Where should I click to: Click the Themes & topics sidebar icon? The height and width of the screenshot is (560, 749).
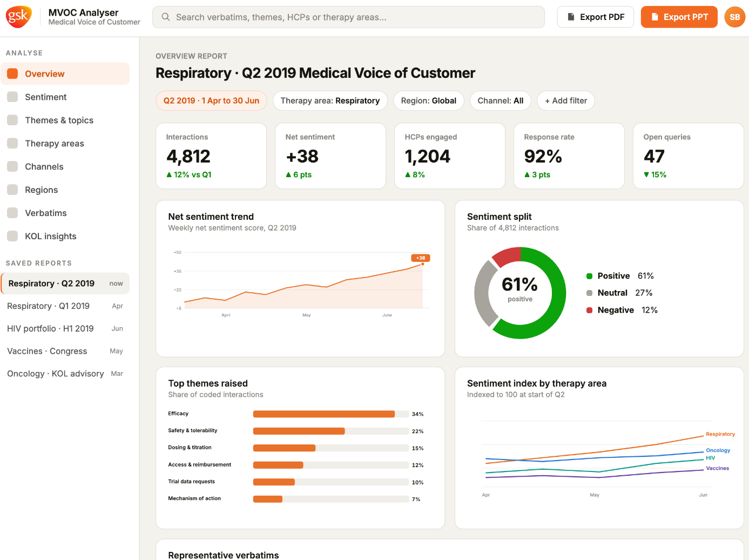tap(12, 120)
